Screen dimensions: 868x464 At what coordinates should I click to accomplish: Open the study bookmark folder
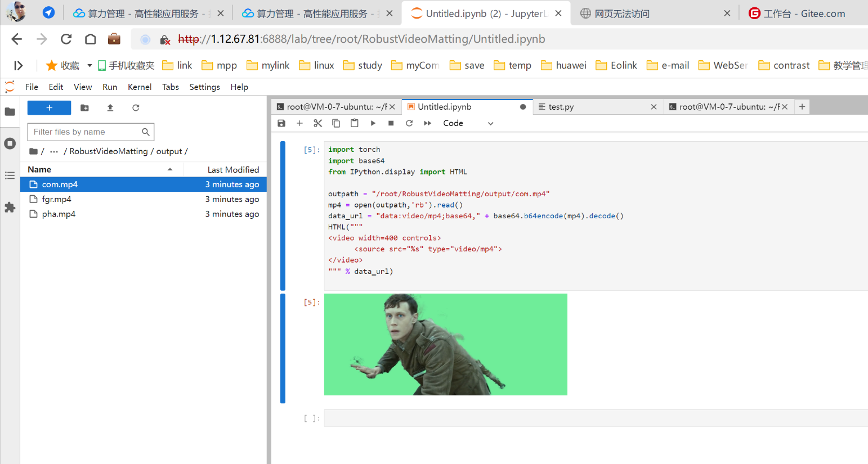click(363, 66)
